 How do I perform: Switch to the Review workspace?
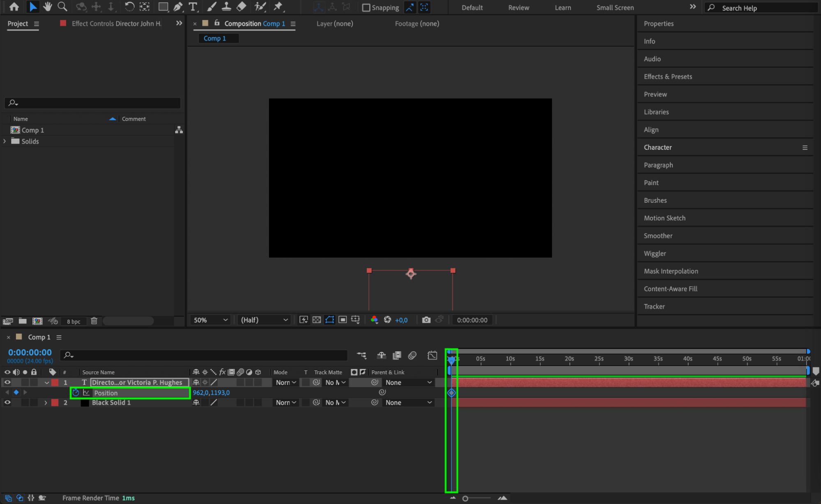[x=518, y=7]
